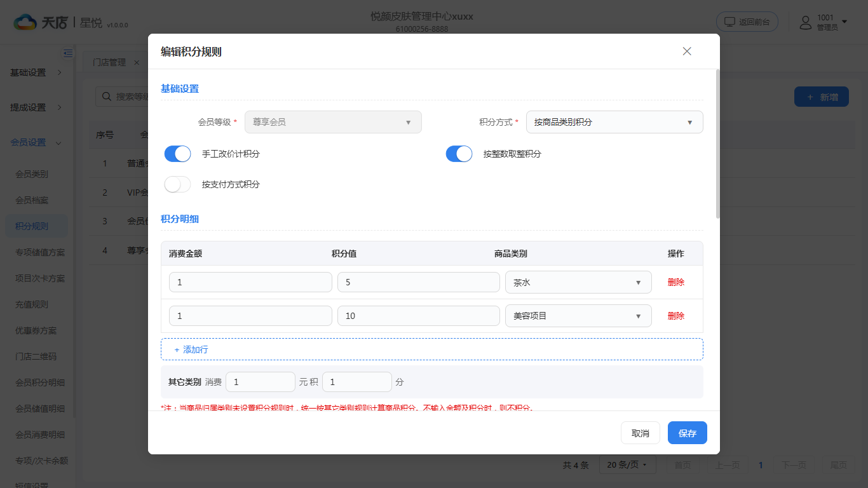Delete the 美容项目 row

(x=676, y=316)
